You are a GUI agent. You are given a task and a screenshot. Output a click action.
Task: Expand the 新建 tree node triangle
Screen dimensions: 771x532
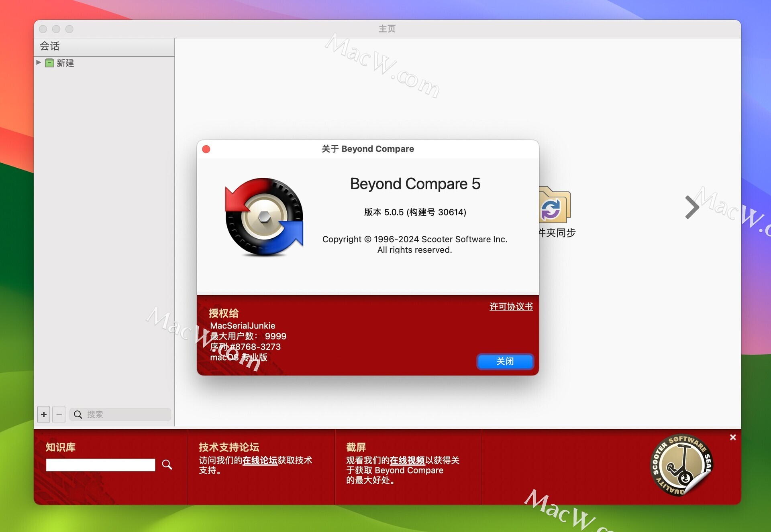click(39, 63)
